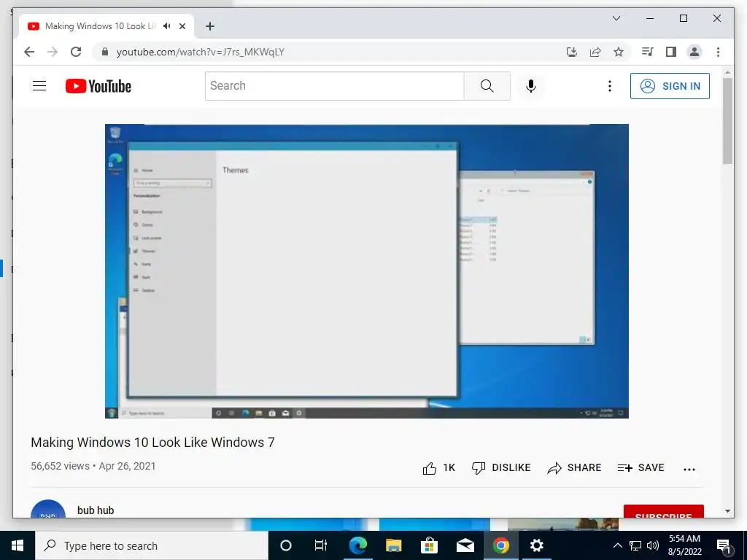This screenshot has height=560, width=747.
Task: Click the DISLIKE button
Action: pyautogui.click(x=501, y=468)
